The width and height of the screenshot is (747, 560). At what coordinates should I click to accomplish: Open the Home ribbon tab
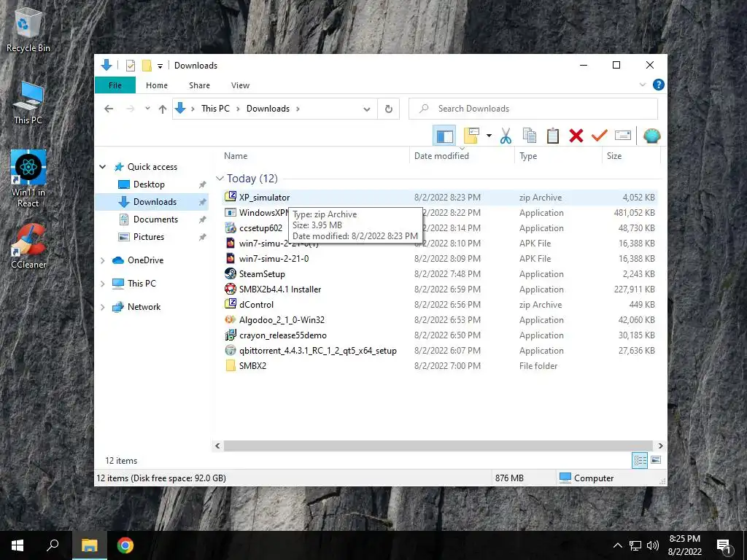(x=157, y=85)
